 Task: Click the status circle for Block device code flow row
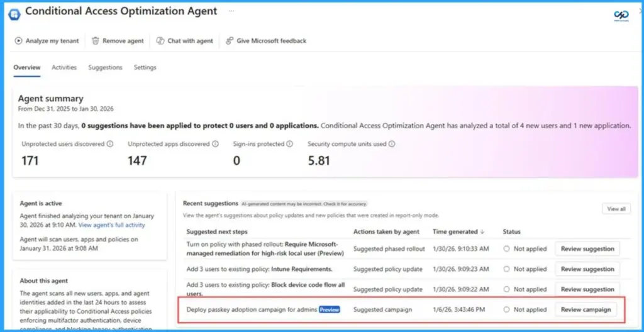[x=506, y=289]
